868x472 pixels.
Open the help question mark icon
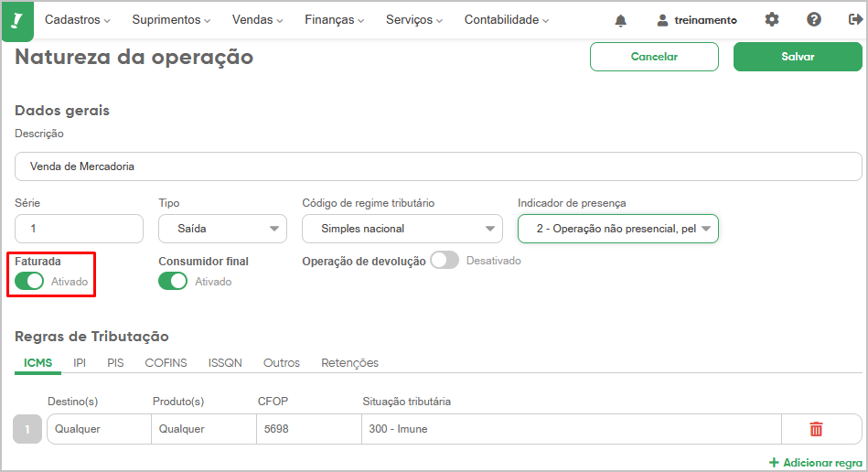814,20
